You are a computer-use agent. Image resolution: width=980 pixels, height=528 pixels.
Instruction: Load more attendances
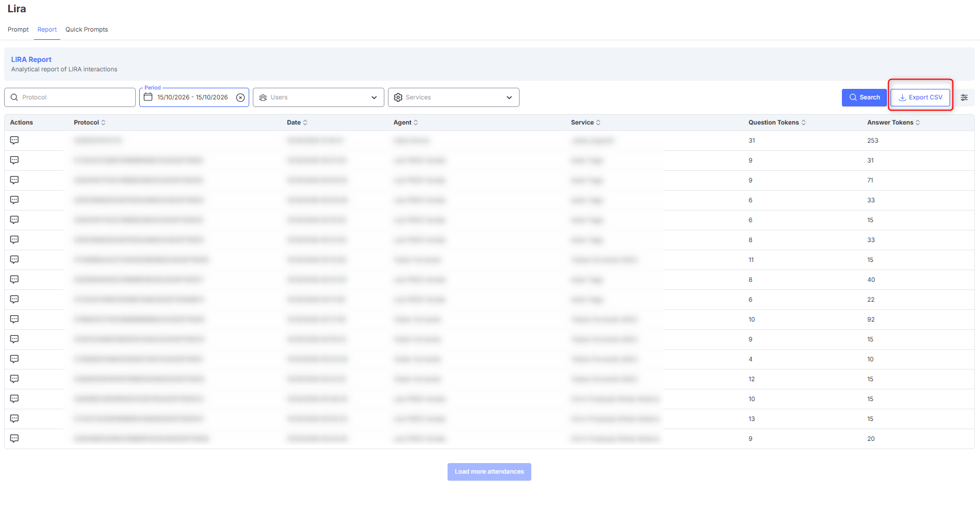tap(489, 472)
